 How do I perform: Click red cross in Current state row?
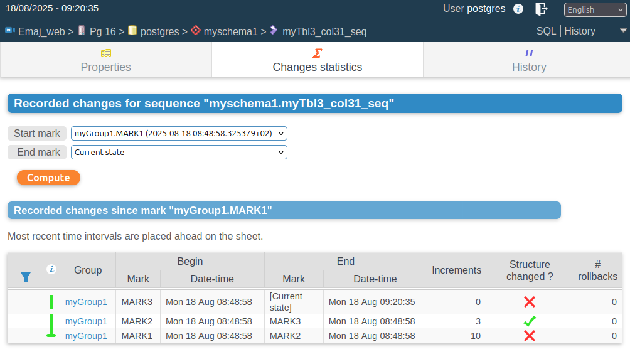(530, 302)
